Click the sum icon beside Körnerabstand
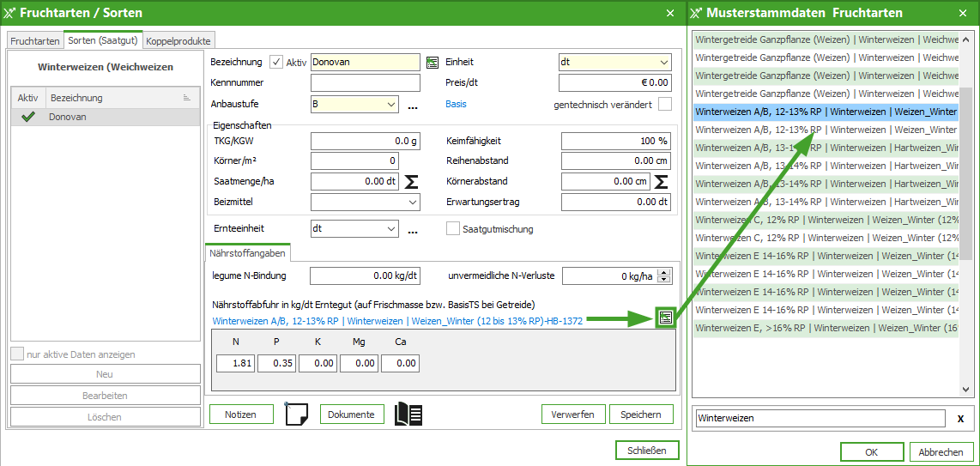980x466 pixels. pyautogui.click(x=661, y=182)
